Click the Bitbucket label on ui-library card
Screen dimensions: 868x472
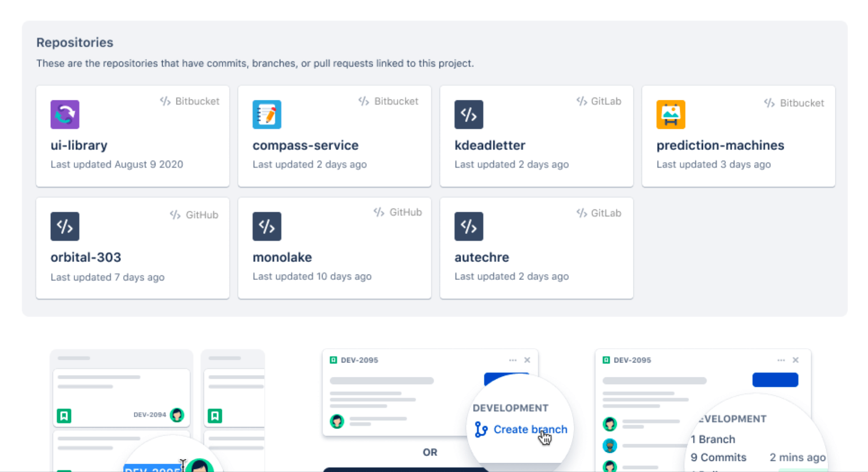197,101
